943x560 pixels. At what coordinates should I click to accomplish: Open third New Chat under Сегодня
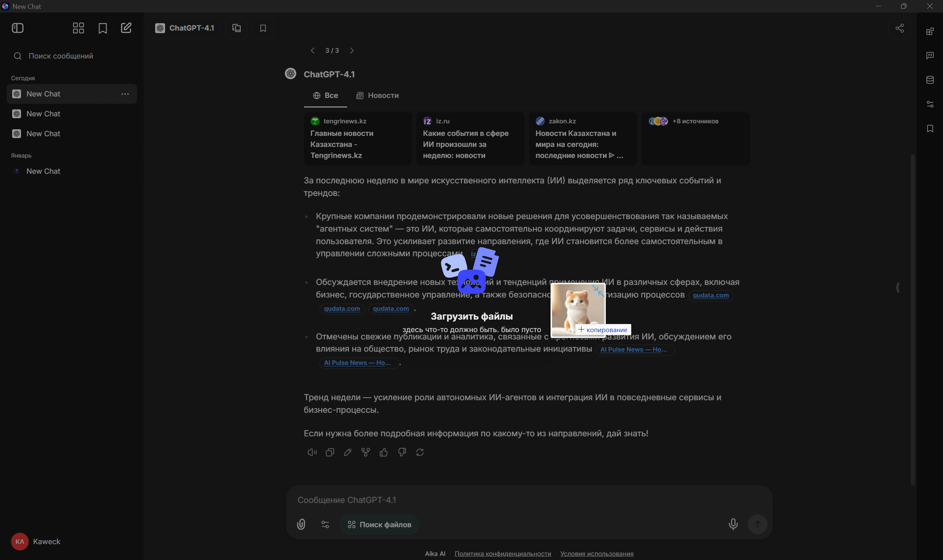pyautogui.click(x=72, y=134)
